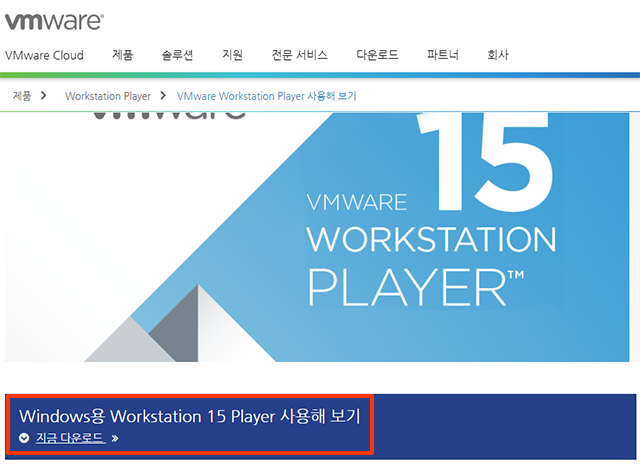Open the 파트너 menu
Screen dimensions: 640x464
pos(443,55)
